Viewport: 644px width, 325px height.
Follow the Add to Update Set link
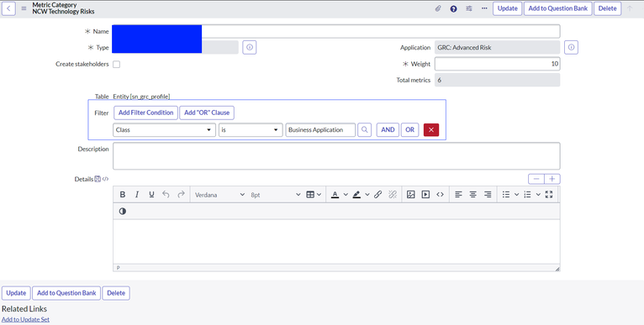pyautogui.click(x=25, y=319)
